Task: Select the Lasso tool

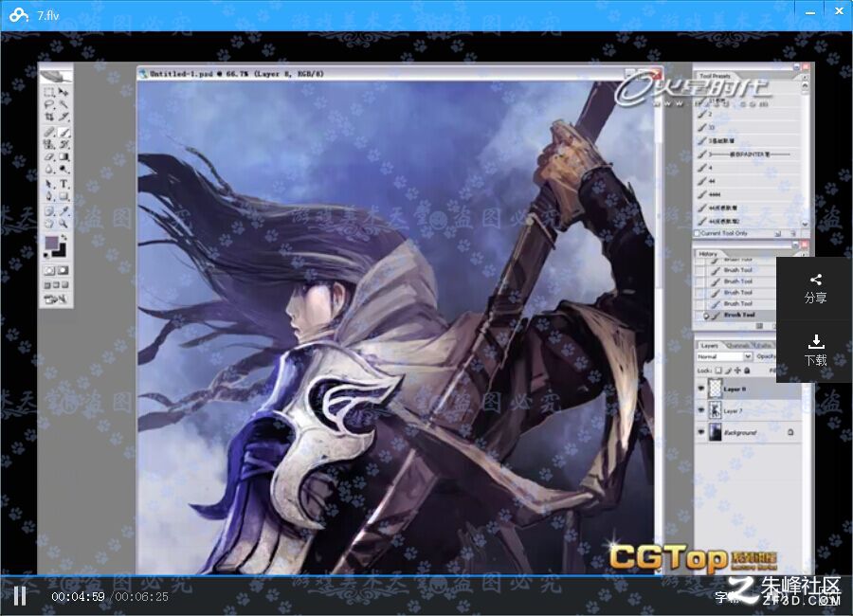Action: (49, 104)
